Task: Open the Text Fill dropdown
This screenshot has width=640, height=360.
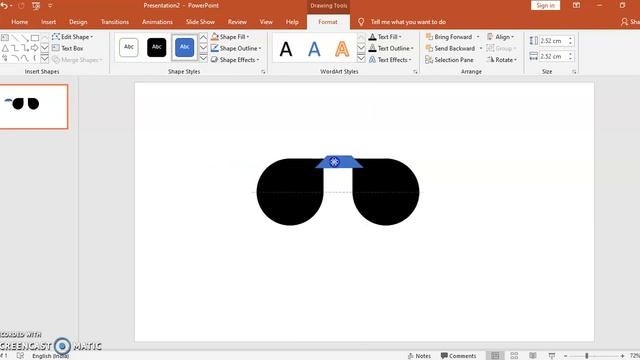Action: pos(385,37)
